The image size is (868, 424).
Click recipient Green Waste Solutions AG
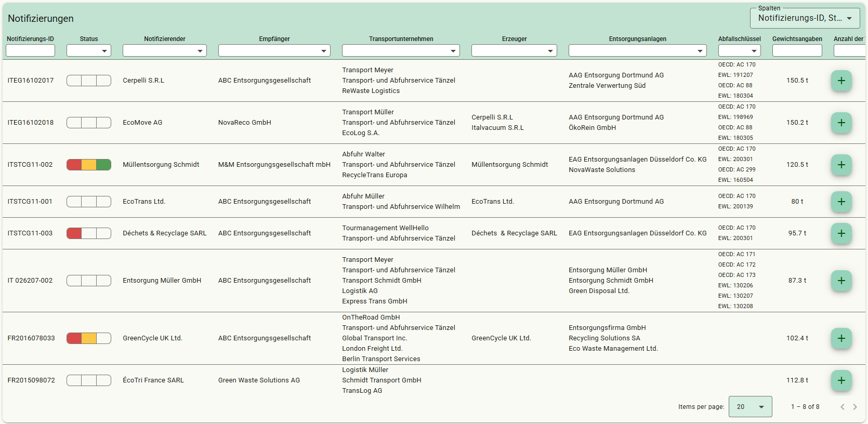(259, 380)
